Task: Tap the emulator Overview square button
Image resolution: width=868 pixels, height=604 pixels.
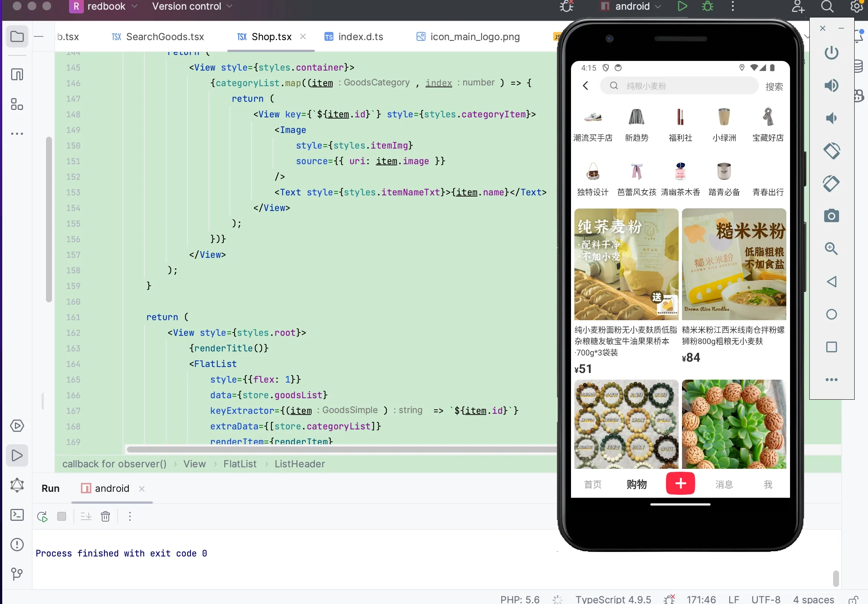Action: pyautogui.click(x=831, y=347)
